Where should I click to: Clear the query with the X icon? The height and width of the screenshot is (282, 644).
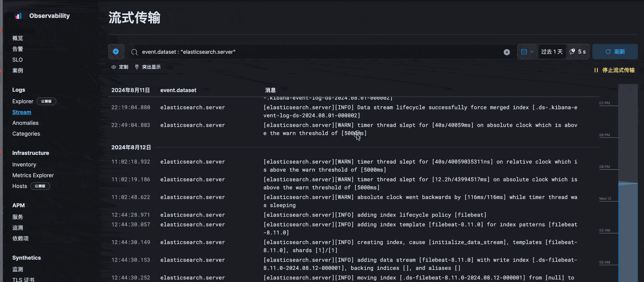point(507,52)
